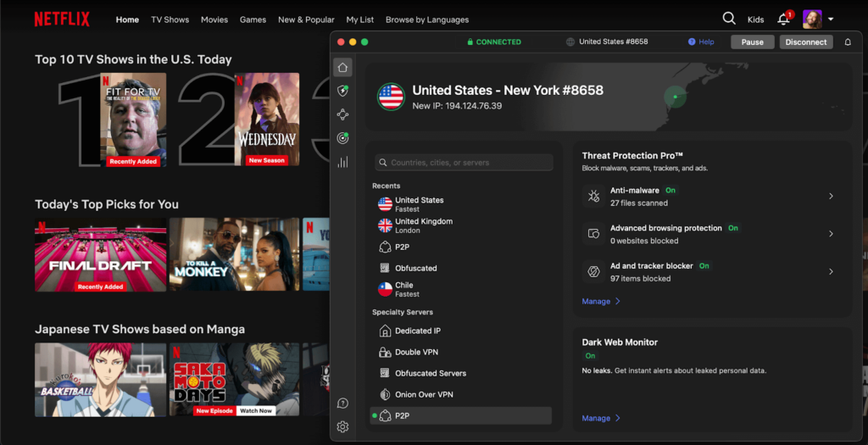
Task: Select highlighted P2P specialty server
Action: pyautogui.click(x=461, y=415)
